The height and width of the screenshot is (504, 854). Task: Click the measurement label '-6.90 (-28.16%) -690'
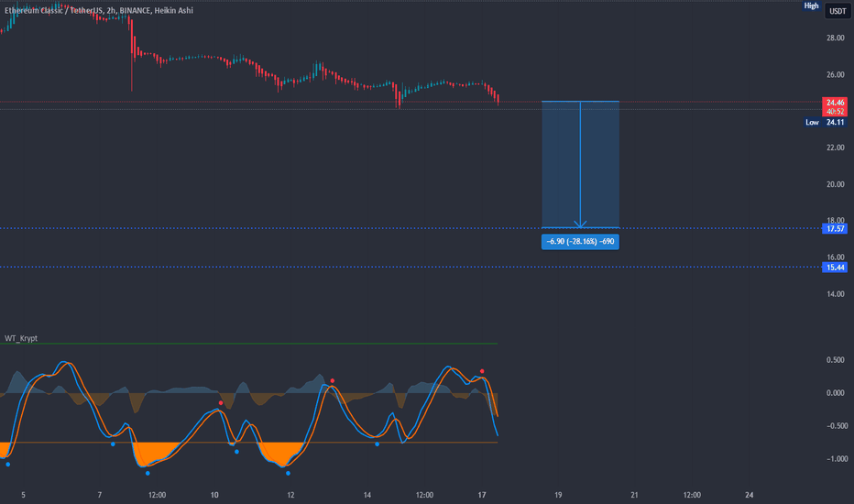tap(580, 241)
